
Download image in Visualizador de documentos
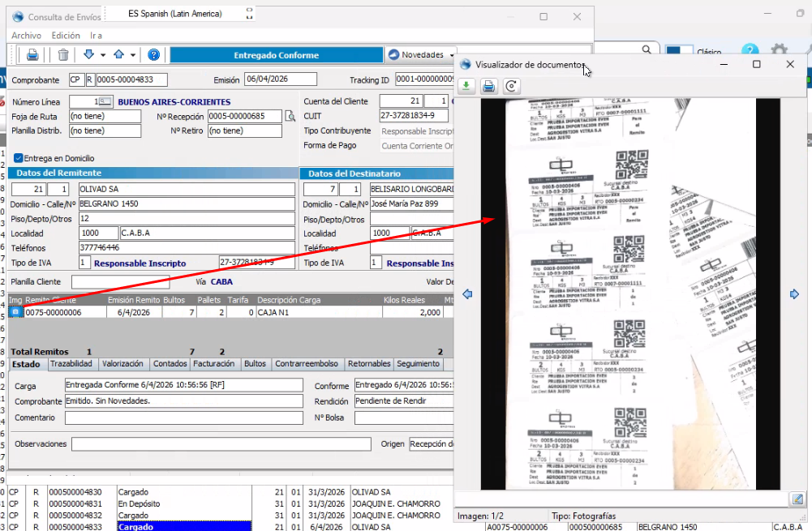pyautogui.click(x=466, y=86)
